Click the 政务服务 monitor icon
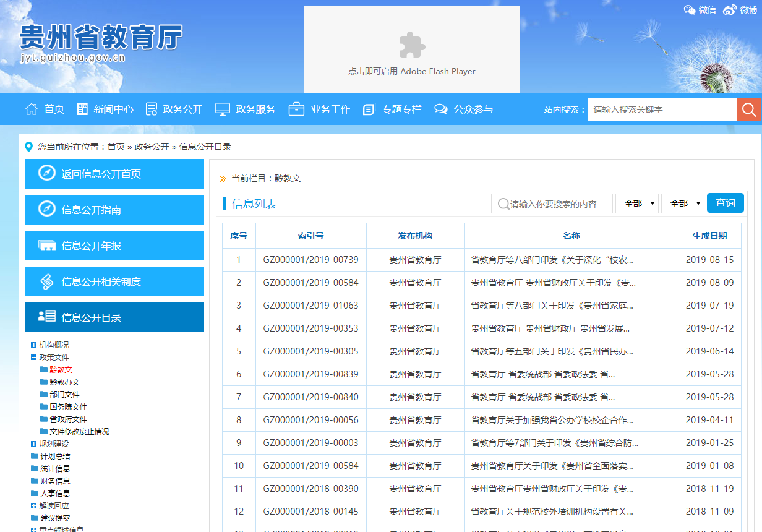This screenshot has width=762, height=532. [223, 109]
